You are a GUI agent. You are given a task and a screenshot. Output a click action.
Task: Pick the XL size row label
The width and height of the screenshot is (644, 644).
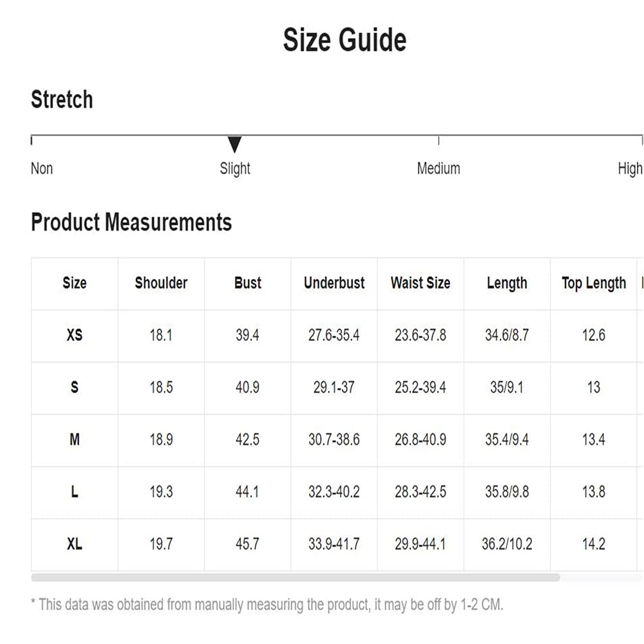click(75, 544)
